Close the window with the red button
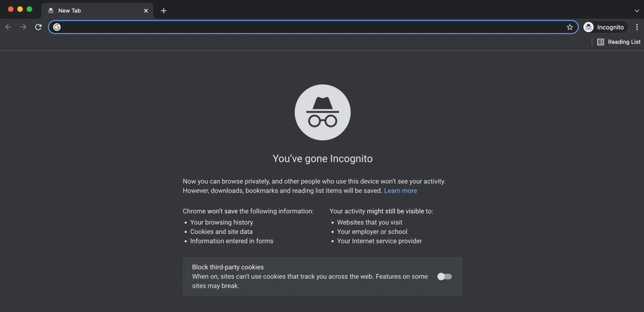This screenshot has height=312, width=644. point(11,9)
